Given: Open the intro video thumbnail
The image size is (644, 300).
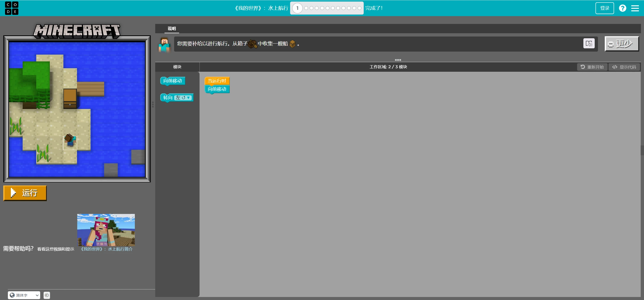Looking at the screenshot, I should pos(106,230).
